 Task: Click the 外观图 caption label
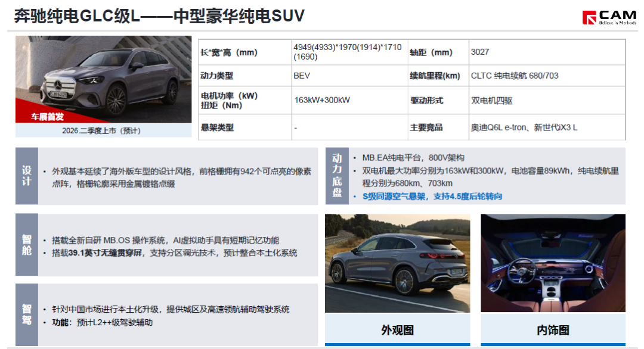pyautogui.click(x=398, y=330)
